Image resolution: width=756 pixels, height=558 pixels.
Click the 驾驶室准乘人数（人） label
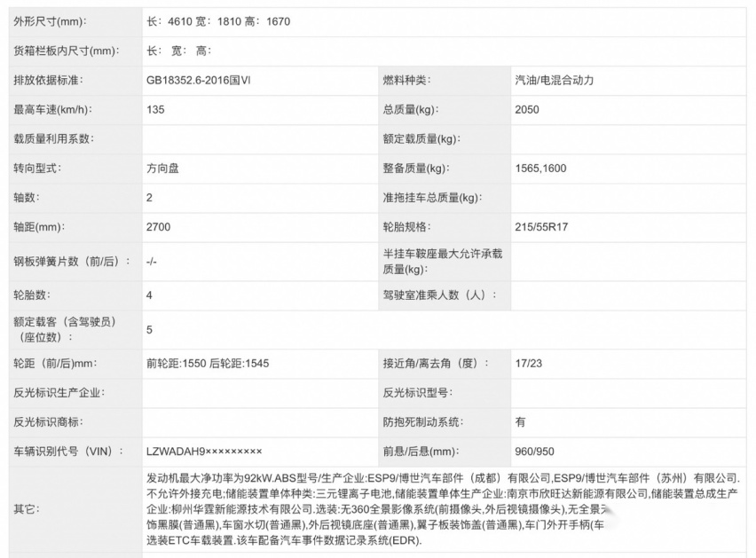click(x=440, y=295)
